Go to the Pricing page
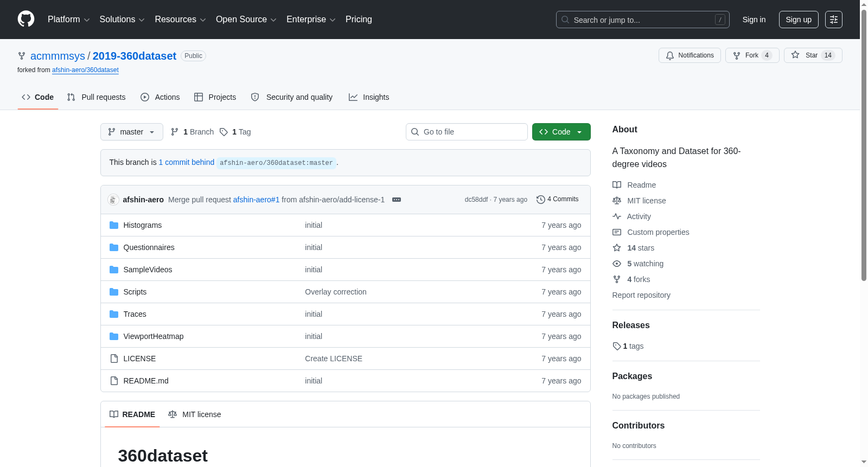This screenshot has width=868, height=467. tap(359, 20)
